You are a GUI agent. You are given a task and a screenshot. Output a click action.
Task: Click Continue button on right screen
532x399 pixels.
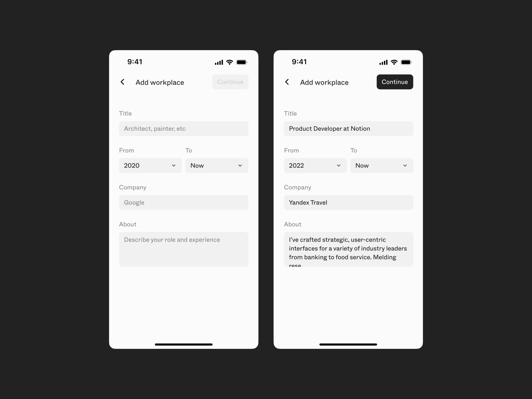click(395, 82)
